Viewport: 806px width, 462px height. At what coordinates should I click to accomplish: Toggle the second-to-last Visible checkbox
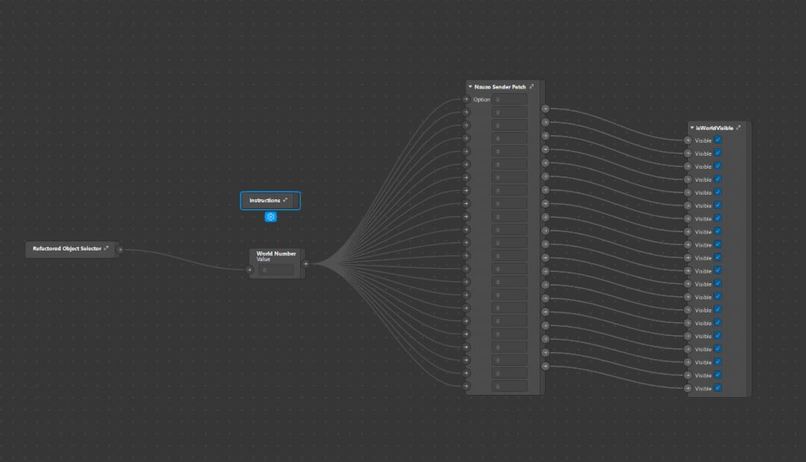(718, 375)
